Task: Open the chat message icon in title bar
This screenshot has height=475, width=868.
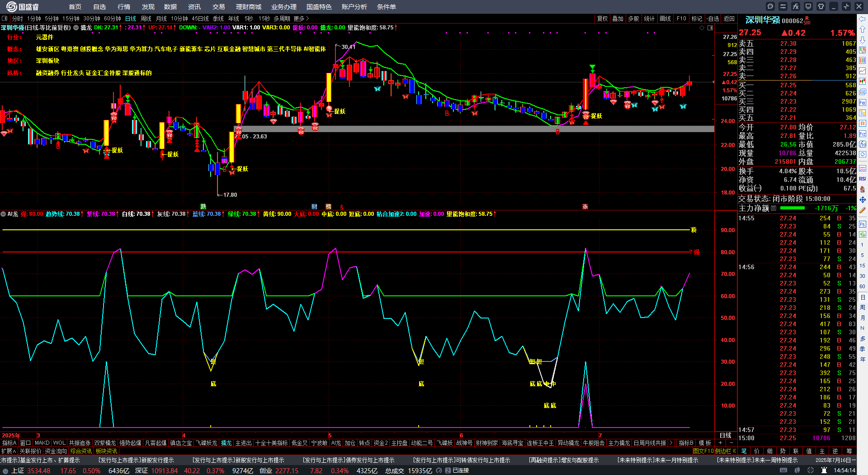Action: [770, 6]
